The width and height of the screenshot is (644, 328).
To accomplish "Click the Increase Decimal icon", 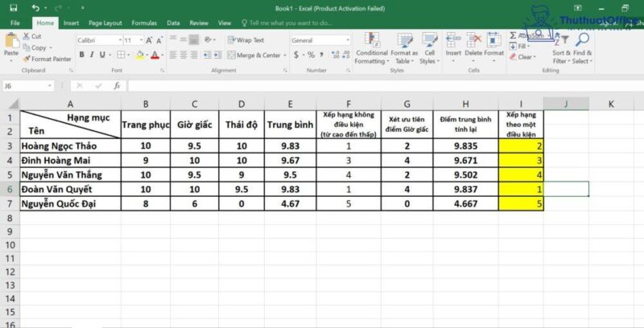I will pyautogui.click(x=335, y=55).
